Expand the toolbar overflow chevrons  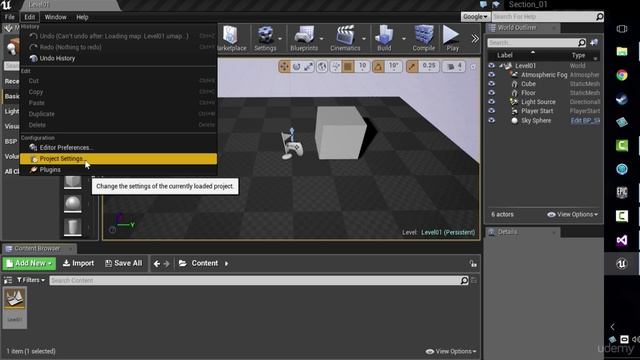(475, 39)
